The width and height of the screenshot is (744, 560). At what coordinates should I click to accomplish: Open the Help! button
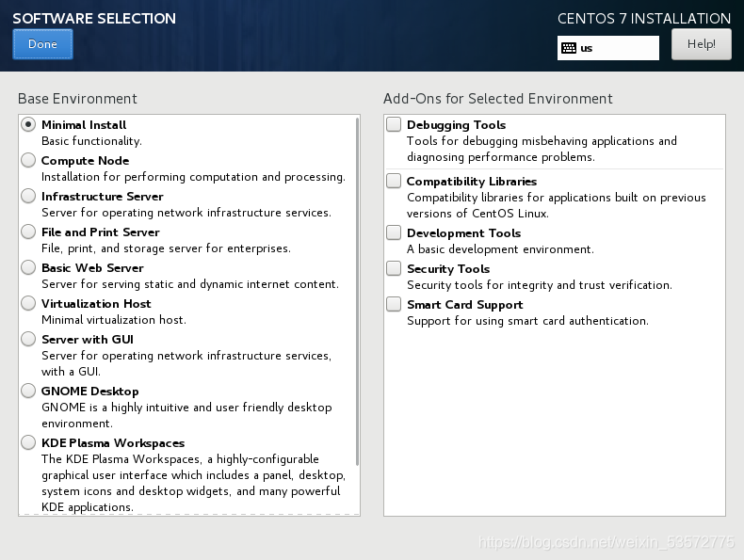click(x=702, y=44)
